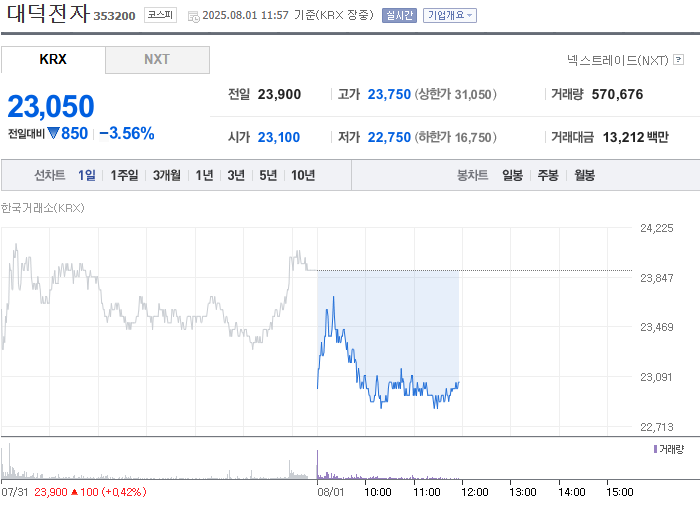
Task: Click the 11:00 time axis label
Action: pyautogui.click(x=426, y=492)
